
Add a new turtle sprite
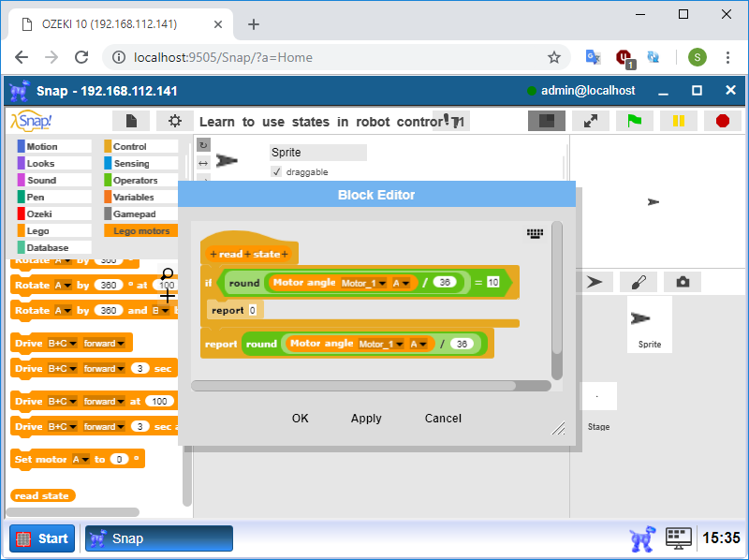[595, 282]
